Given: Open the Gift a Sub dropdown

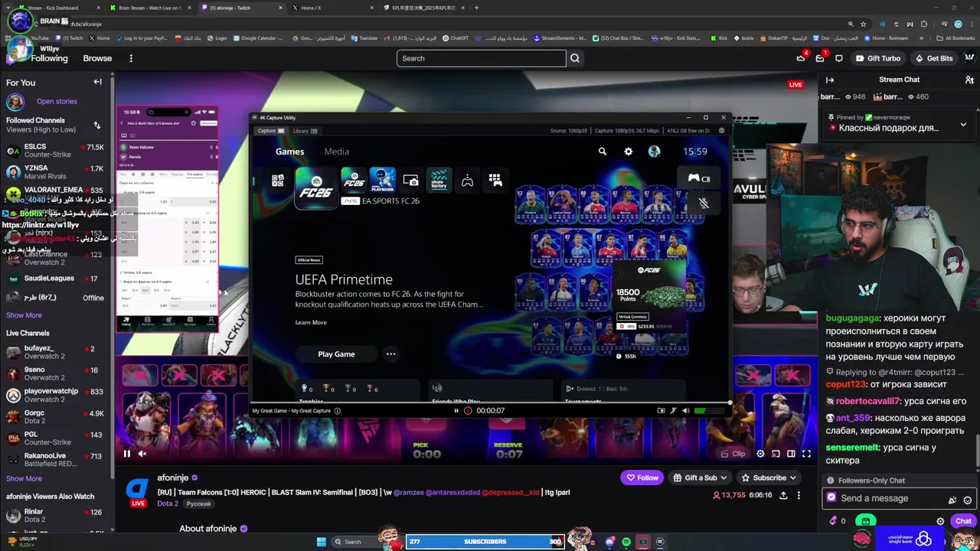Looking at the screenshot, I should coord(699,478).
